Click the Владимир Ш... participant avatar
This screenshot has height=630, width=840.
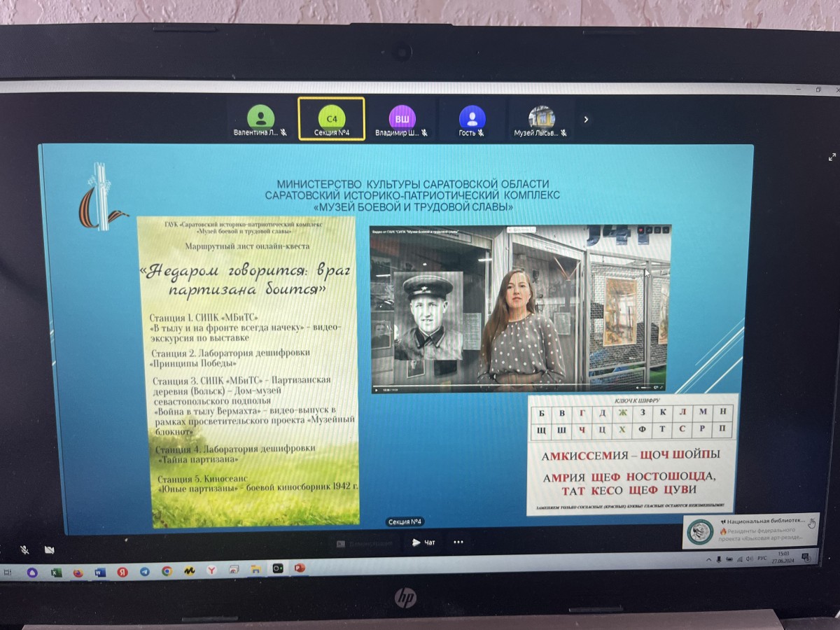tap(402, 117)
